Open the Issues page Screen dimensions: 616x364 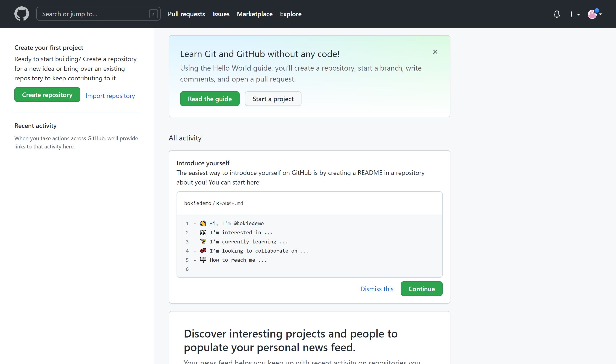(x=221, y=14)
